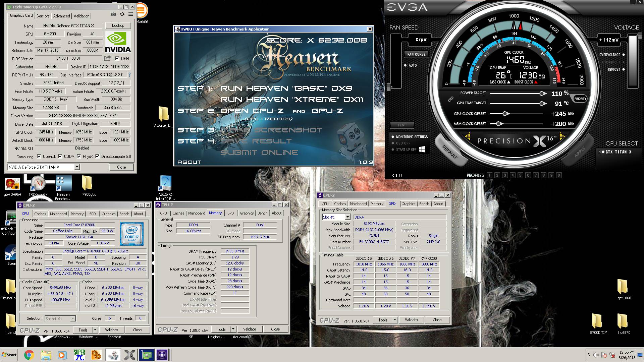The image size is (644, 362).
Task: Switch to the Validation tab in GPU-Z
Action: [82, 16]
